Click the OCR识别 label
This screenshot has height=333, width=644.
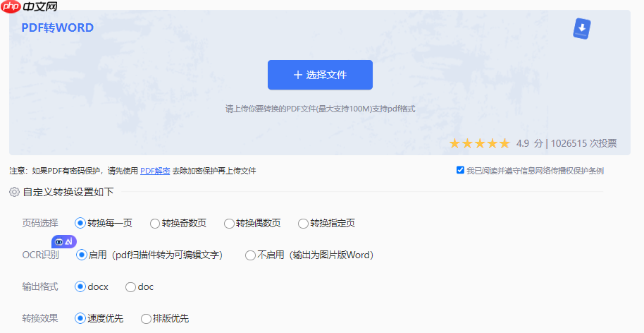pos(40,255)
